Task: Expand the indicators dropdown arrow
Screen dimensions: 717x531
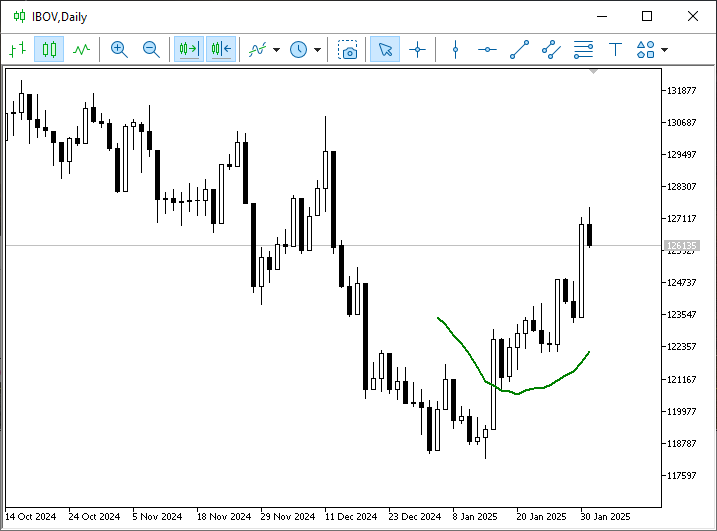Action: 276,49
